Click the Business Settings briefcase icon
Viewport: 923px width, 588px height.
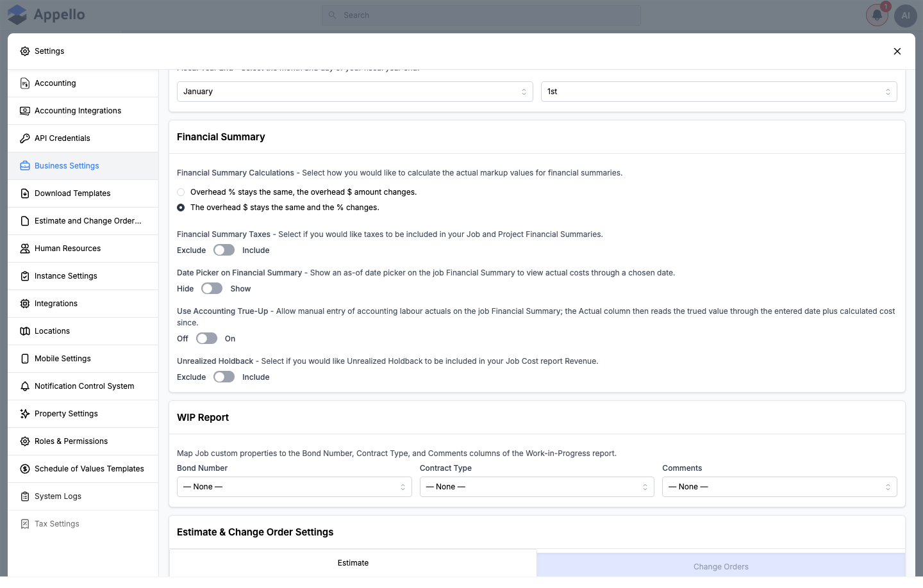[25, 166]
